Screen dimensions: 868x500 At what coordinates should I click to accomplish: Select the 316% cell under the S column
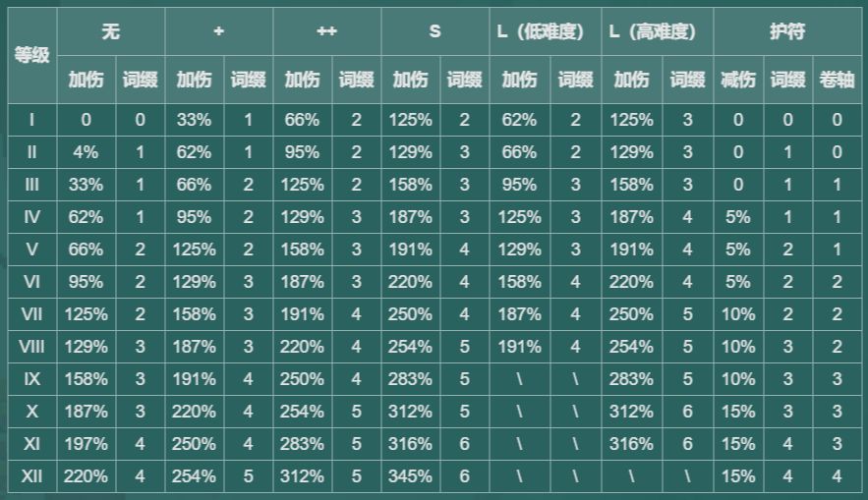point(411,444)
